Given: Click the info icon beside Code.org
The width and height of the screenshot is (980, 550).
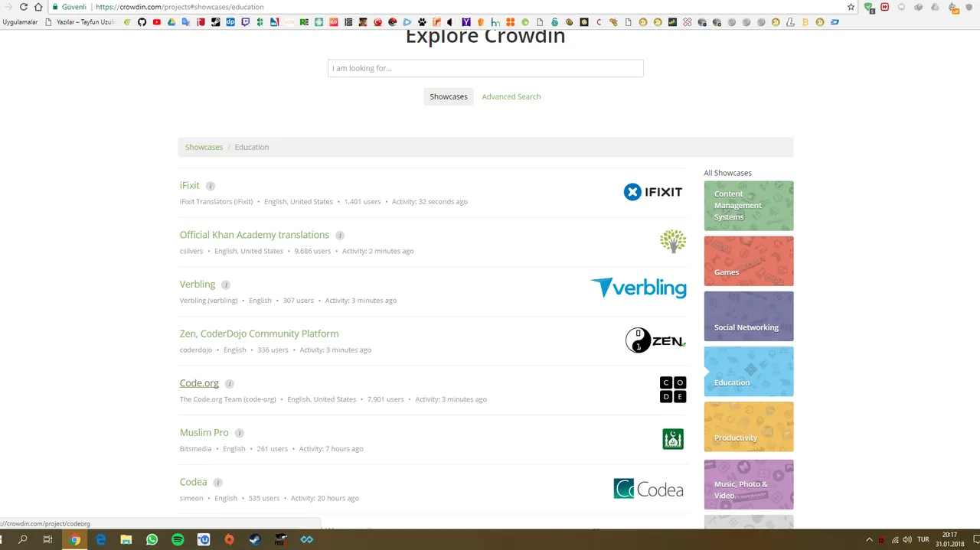Looking at the screenshot, I should tap(230, 384).
